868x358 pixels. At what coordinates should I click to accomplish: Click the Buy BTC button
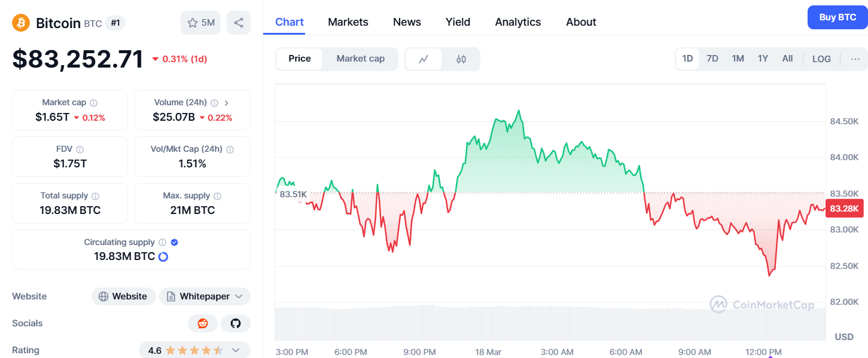point(837,17)
